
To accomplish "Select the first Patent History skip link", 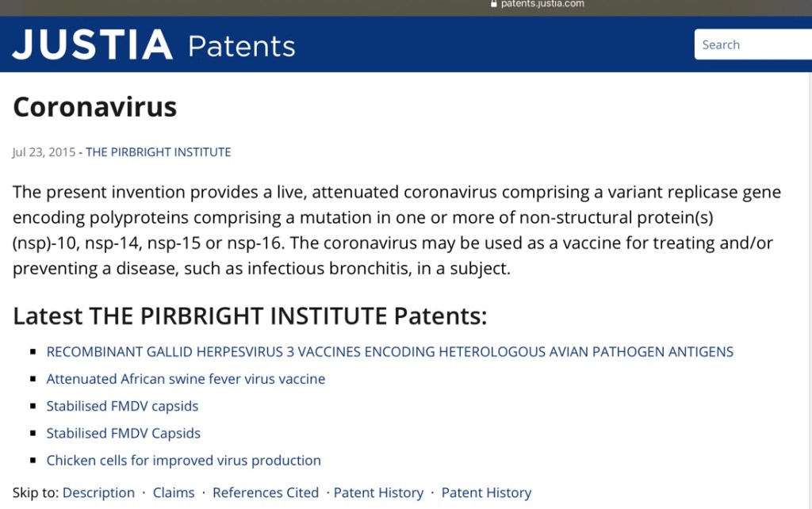I will 378,493.
